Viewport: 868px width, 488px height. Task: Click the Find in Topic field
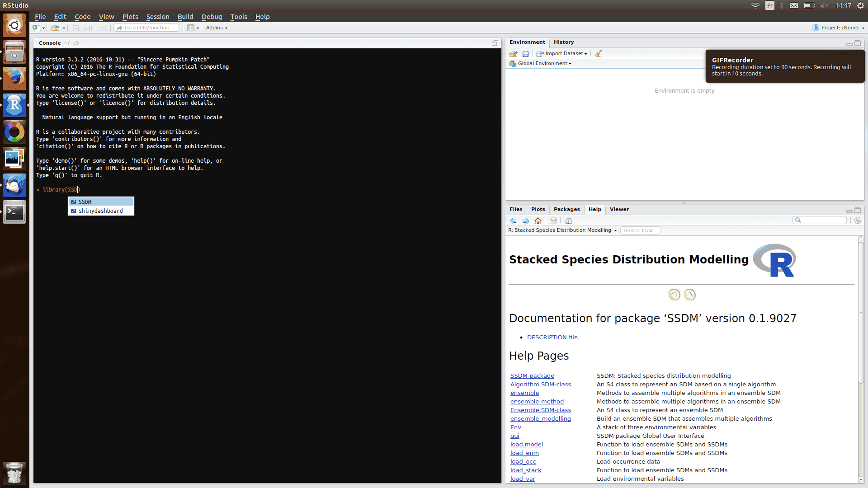[x=640, y=231]
